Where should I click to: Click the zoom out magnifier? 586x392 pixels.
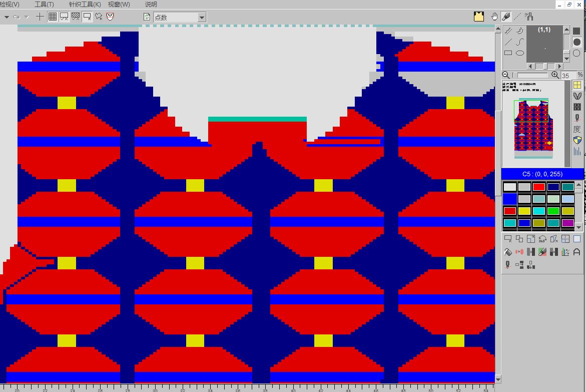click(506, 75)
